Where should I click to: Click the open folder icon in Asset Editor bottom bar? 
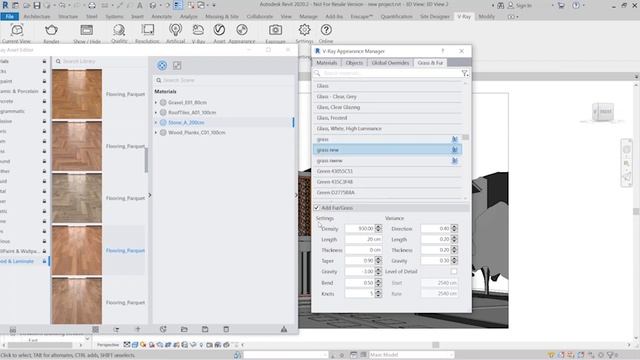pos(184,329)
